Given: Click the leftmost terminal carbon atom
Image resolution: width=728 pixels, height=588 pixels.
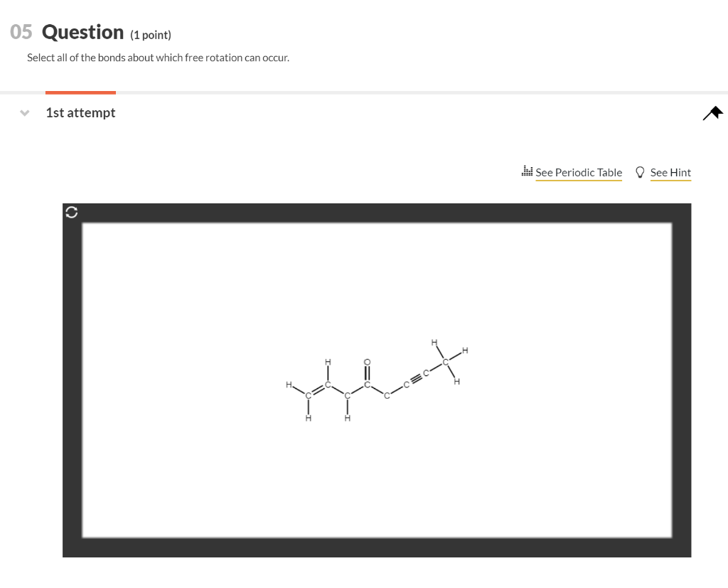Looking at the screenshot, I should (307, 395).
